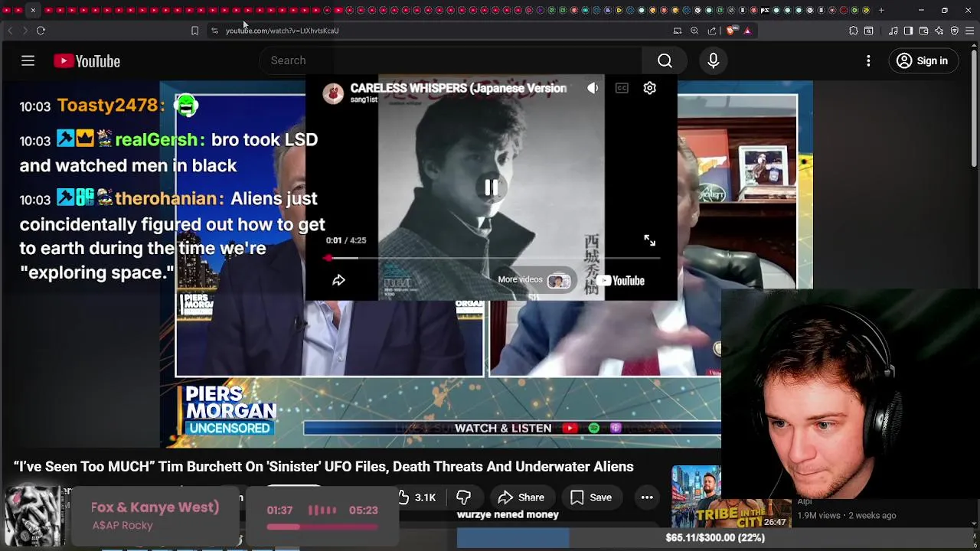This screenshot has width=980, height=551.
Task: Toggle the browser sidebar panel
Action: [x=908, y=31]
